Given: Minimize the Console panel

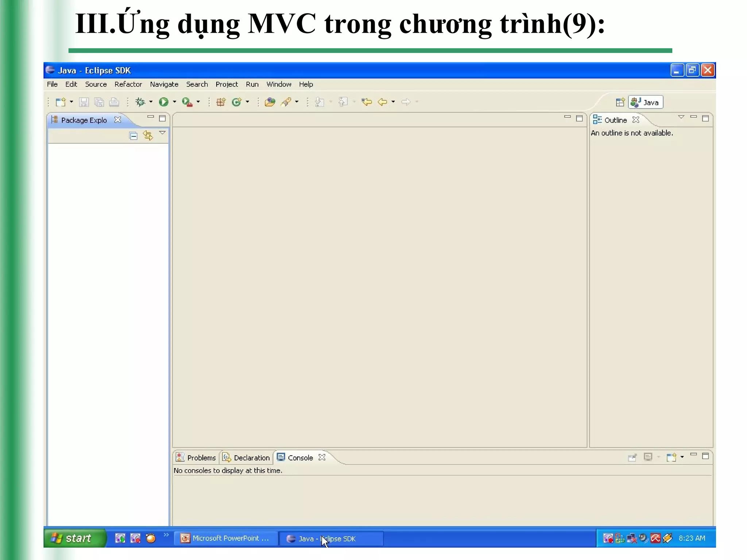Looking at the screenshot, I should coord(694,455).
